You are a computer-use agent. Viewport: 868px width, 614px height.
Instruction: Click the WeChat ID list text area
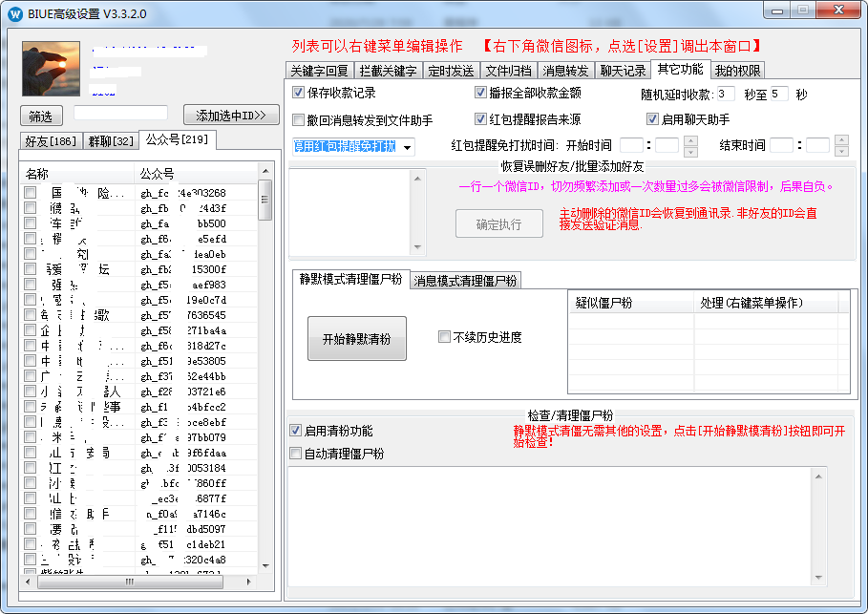(x=350, y=213)
